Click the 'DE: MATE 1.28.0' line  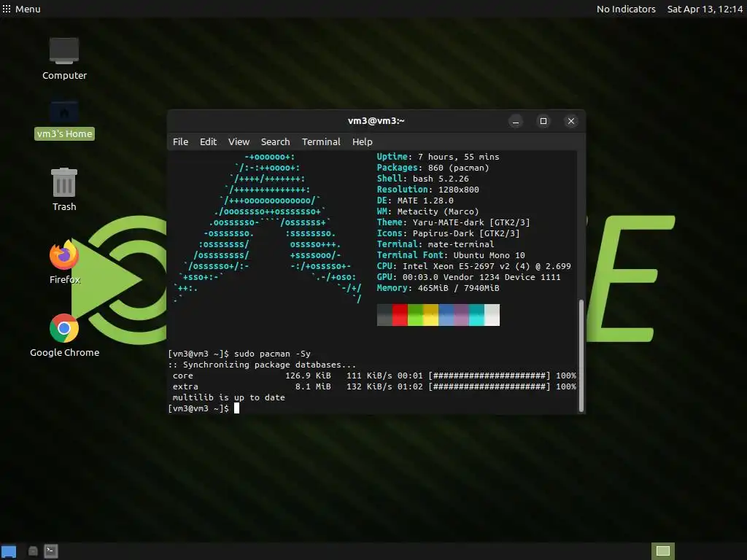415,201
